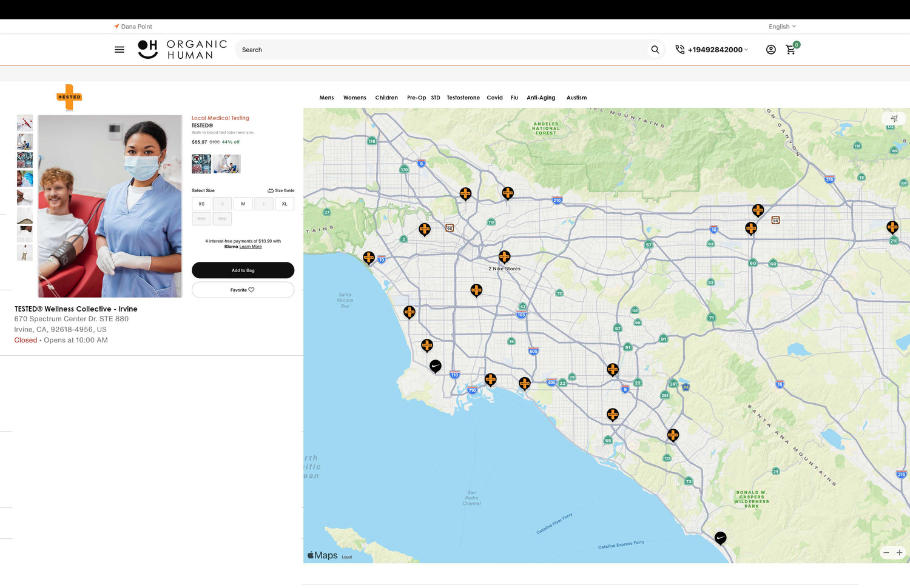The width and height of the screenshot is (910, 588).
Task: Open the Size Guide
Action: click(x=281, y=190)
